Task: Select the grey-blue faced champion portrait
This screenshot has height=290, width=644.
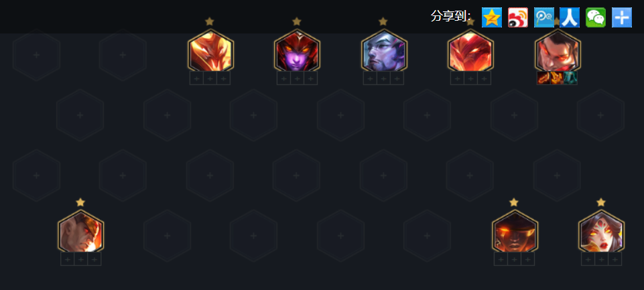Action: [x=384, y=52]
